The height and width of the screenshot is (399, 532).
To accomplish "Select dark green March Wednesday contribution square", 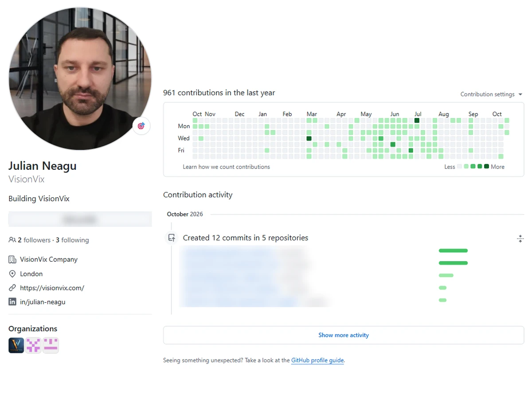I will coord(309,138).
